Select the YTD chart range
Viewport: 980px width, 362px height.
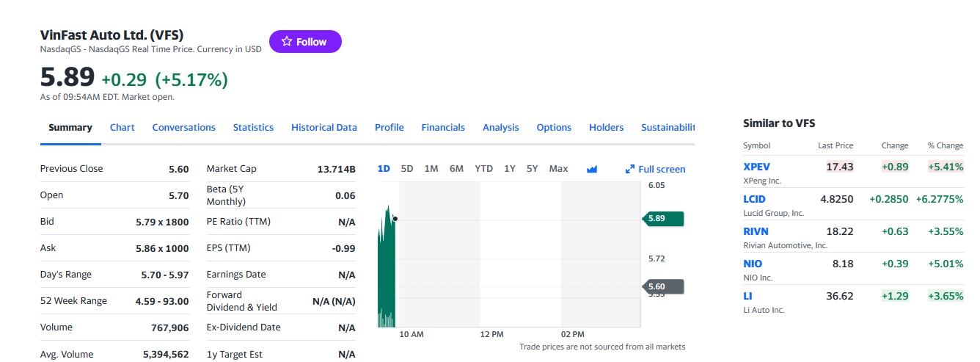point(484,169)
